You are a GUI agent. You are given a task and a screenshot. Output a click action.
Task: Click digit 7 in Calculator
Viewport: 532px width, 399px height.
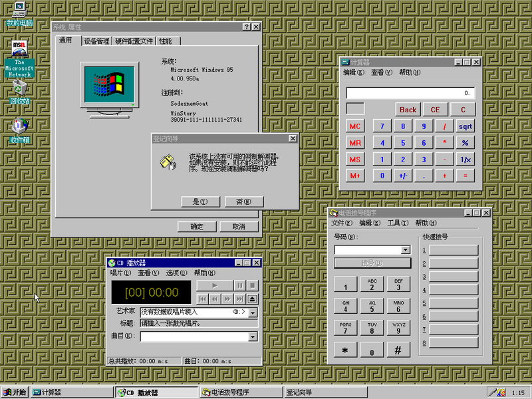tap(382, 126)
